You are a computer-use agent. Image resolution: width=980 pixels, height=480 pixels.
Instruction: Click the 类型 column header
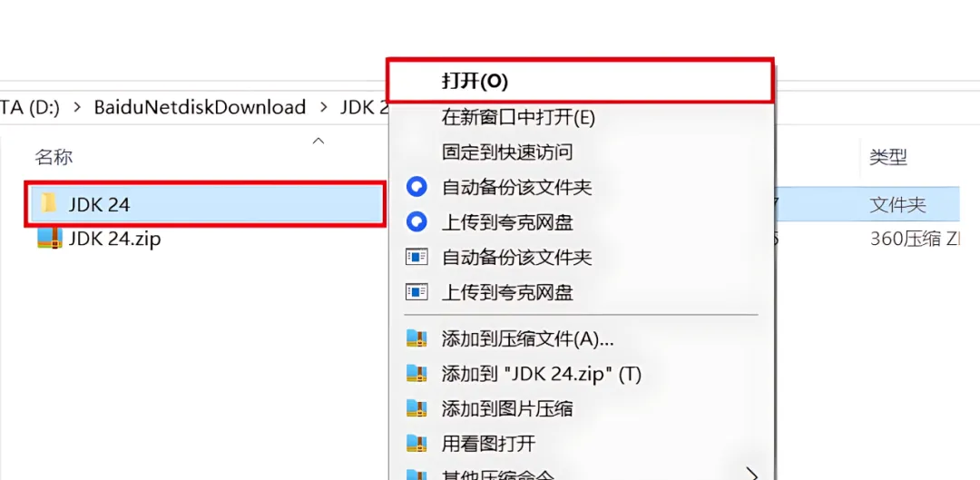[x=888, y=157]
